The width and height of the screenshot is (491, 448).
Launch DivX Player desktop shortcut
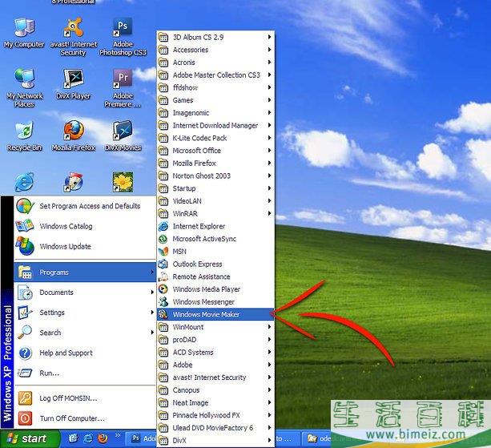click(x=73, y=85)
